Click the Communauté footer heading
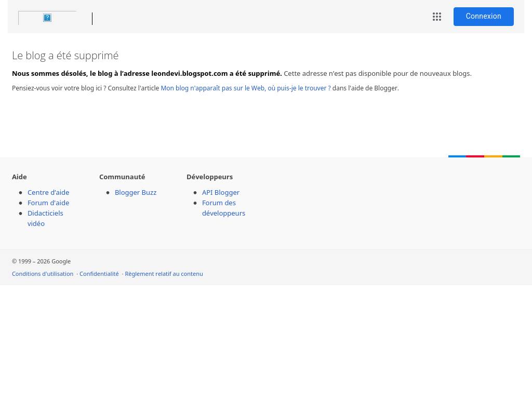Image resolution: width=532 pixels, height=399 pixels. tap(122, 177)
